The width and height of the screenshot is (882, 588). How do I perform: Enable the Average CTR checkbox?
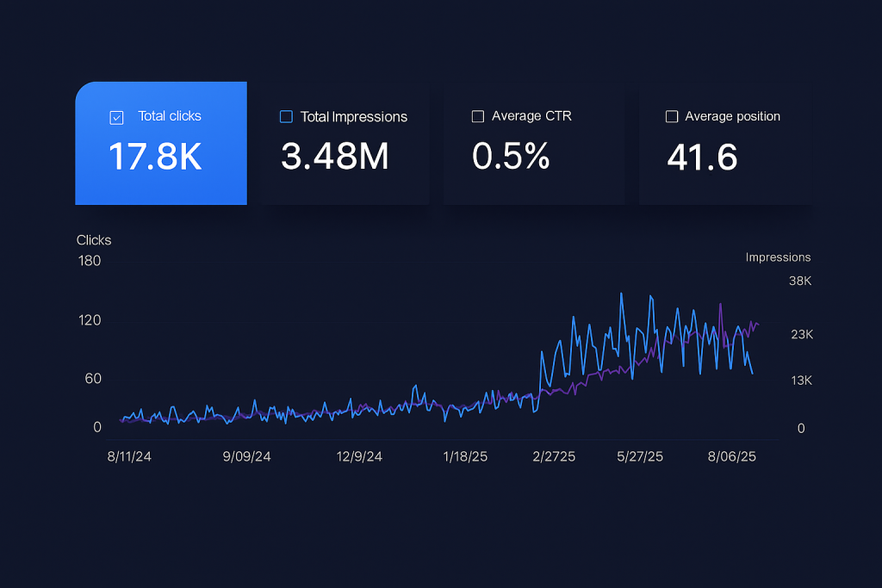[477, 116]
